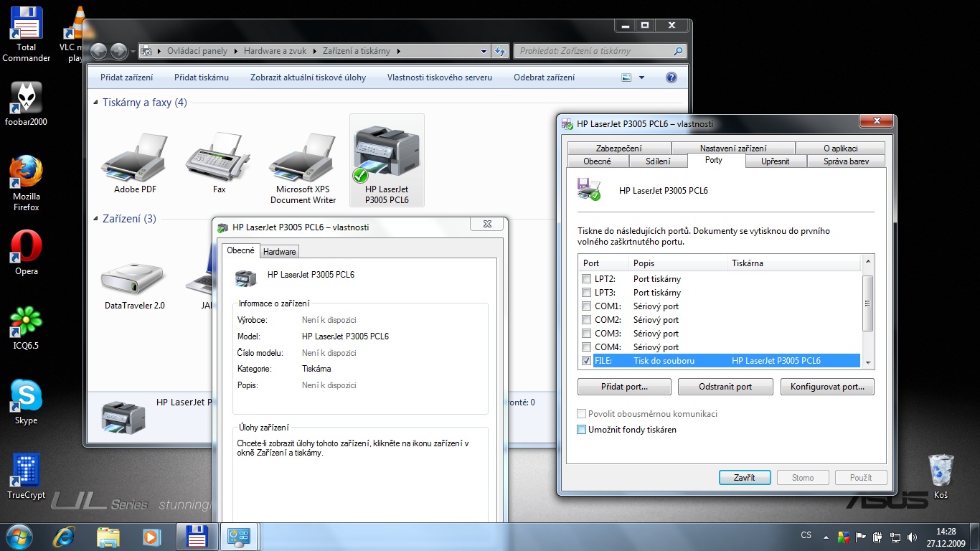This screenshot has height=551, width=980.
Task: Uncheck the FILE: port checkbox
Action: [x=587, y=361]
